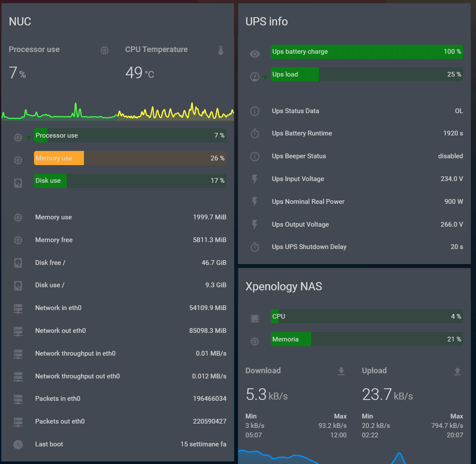Click the lightning bolt icon beside Ups Input Voltage

[255, 179]
